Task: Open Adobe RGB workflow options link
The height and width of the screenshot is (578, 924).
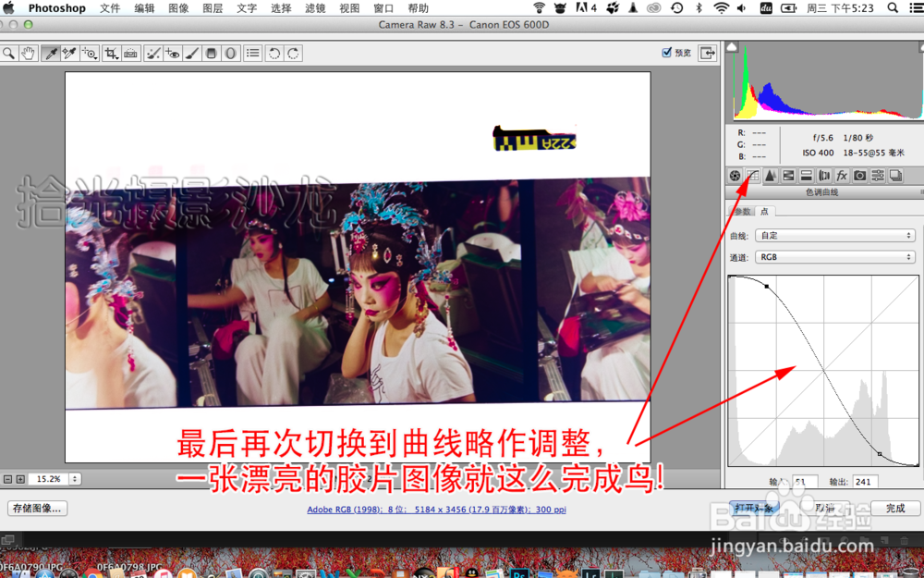Action: tap(437, 510)
